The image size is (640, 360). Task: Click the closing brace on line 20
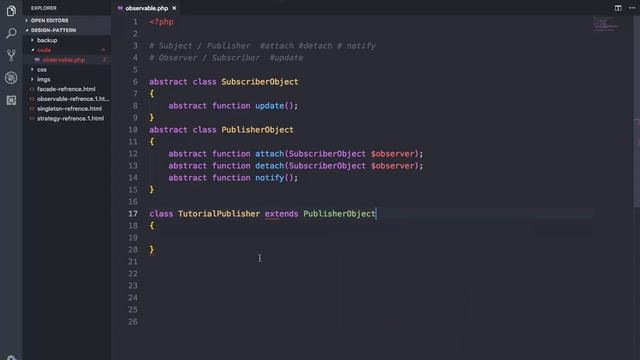[x=152, y=249]
